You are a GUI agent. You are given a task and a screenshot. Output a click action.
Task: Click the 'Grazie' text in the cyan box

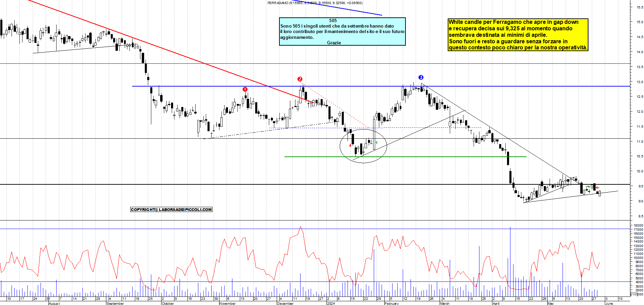[x=334, y=43]
